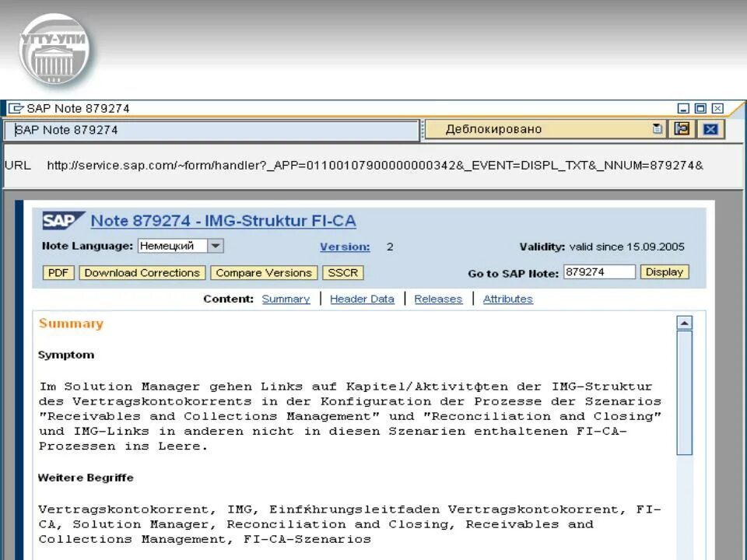Select the Деблокировано status field

[545, 129]
